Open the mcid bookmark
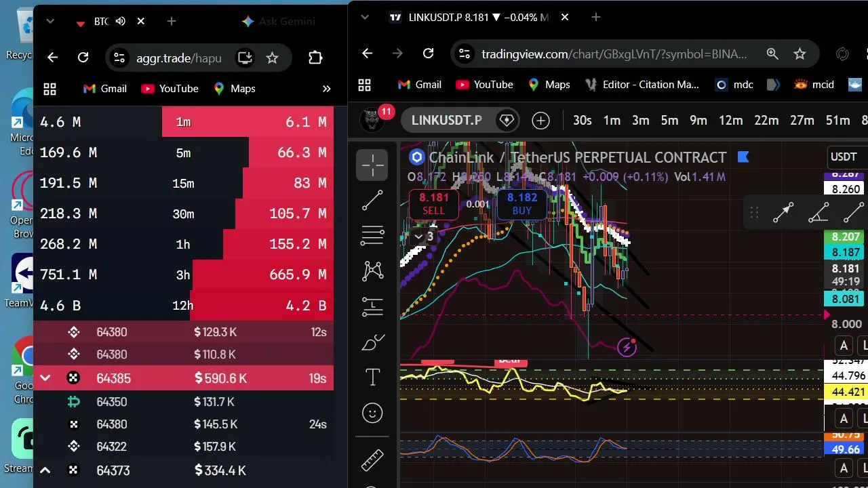The height and width of the screenshot is (488, 868). tap(814, 85)
